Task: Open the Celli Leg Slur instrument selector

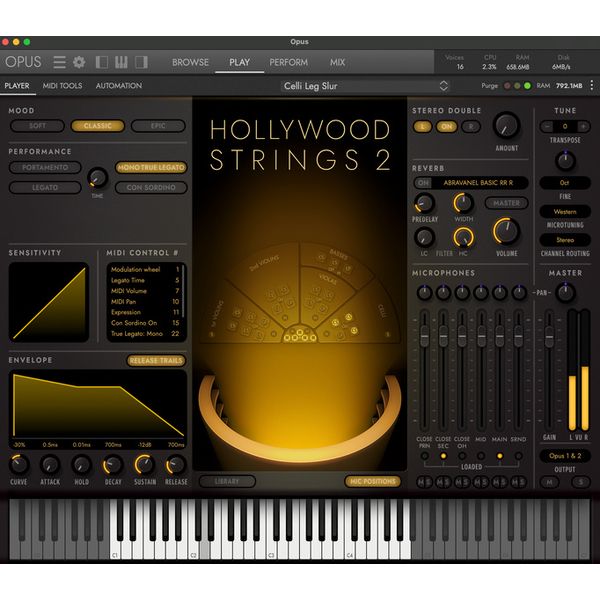Action: point(365,86)
